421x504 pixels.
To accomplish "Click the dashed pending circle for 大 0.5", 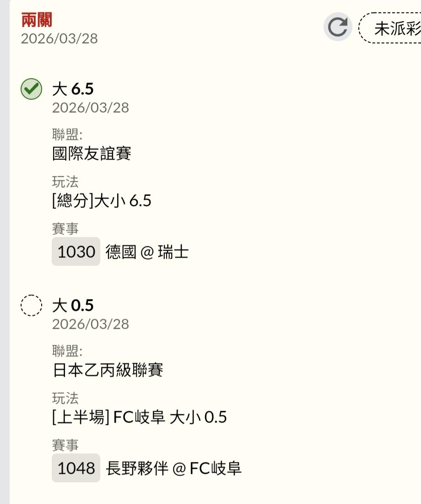I will [31, 305].
